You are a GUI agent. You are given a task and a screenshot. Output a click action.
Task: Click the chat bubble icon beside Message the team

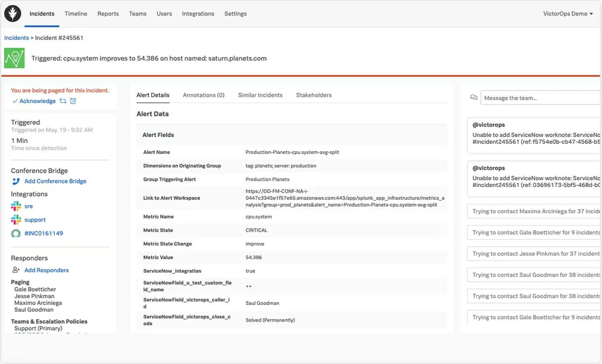[474, 97]
